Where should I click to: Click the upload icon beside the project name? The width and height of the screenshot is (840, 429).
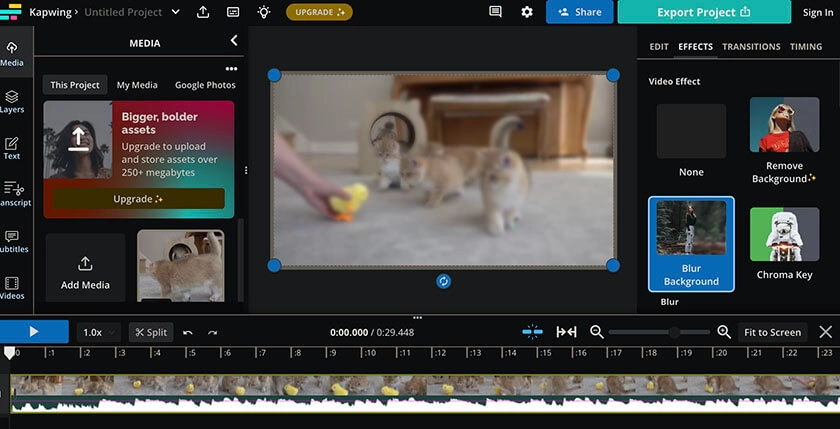pyautogui.click(x=203, y=12)
